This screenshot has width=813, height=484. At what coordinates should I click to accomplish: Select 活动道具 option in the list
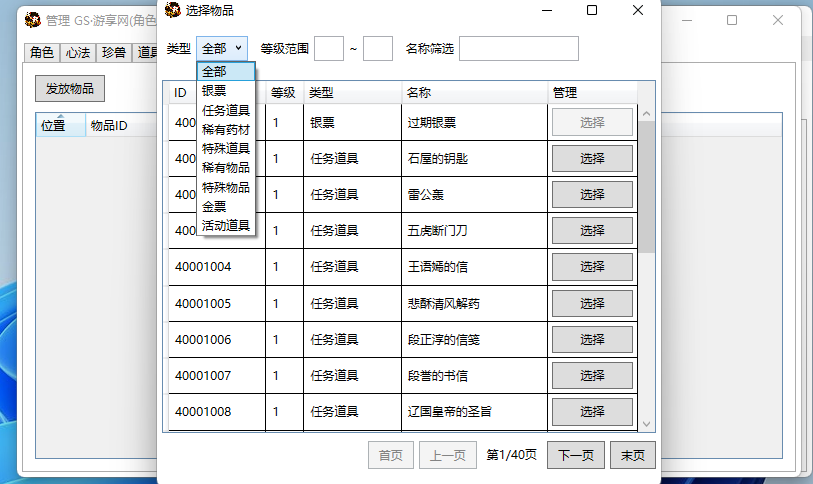click(225, 225)
